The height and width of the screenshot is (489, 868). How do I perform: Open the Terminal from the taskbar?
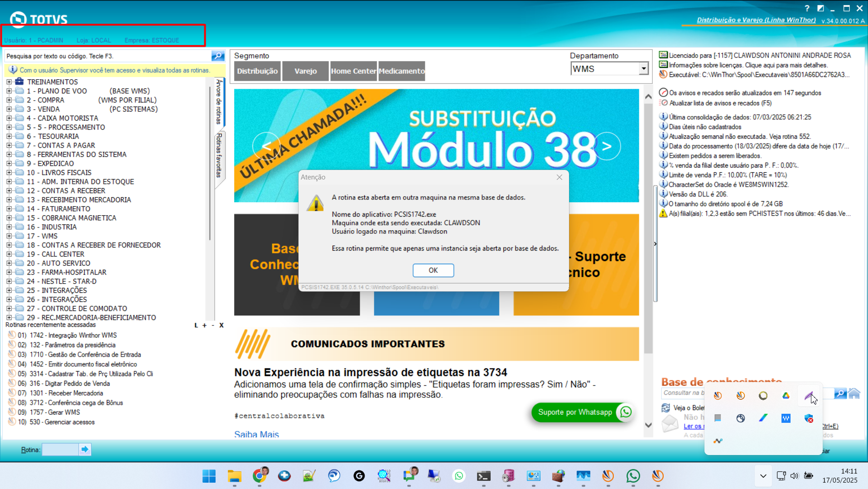click(x=484, y=476)
